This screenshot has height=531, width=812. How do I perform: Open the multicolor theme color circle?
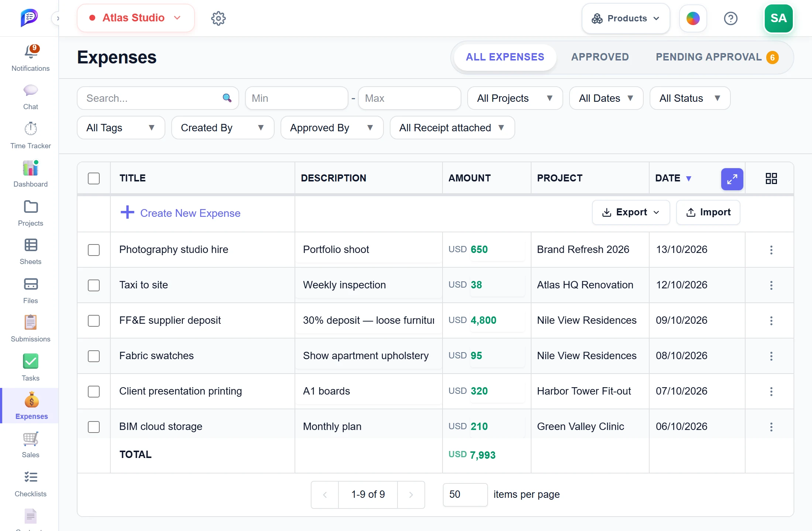(693, 18)
